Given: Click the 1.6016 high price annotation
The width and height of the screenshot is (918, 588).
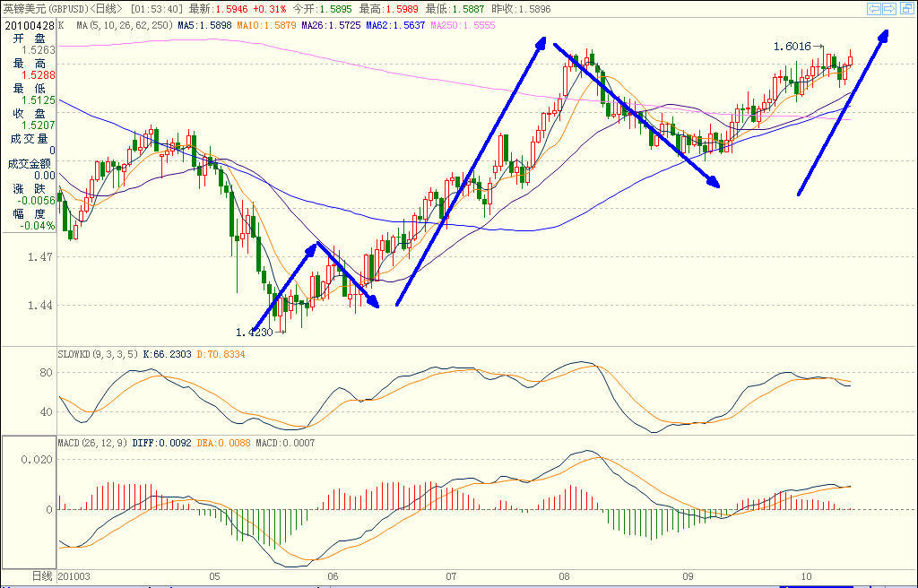Looking at the screenshot, I should [x=792, y=47].
